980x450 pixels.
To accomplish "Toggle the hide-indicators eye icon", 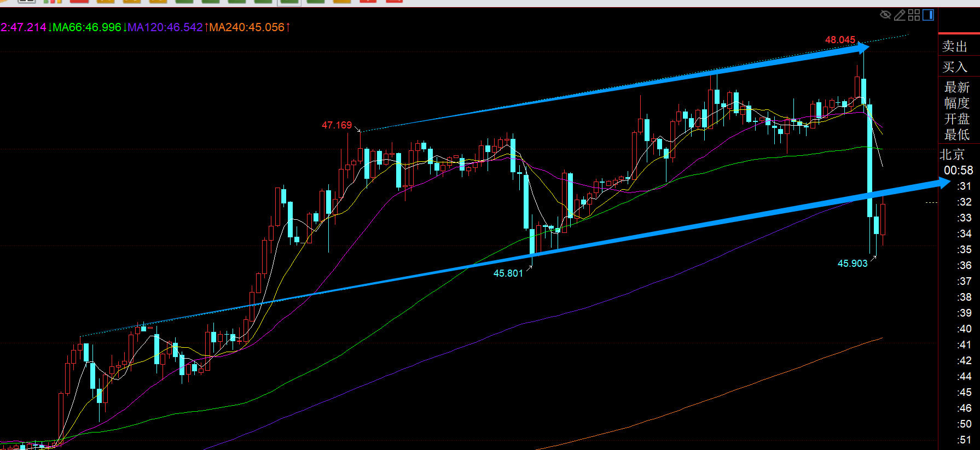I will click(x=885, y=15).
